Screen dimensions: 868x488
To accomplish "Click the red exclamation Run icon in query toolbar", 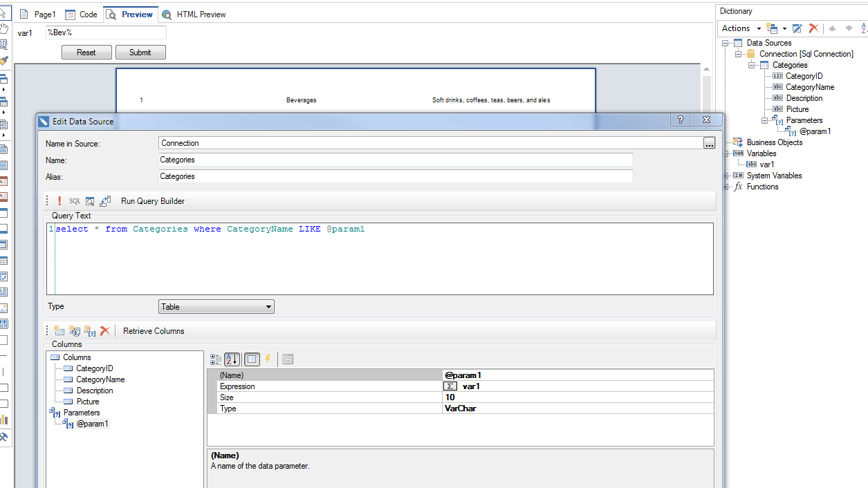I will point(60,201).
